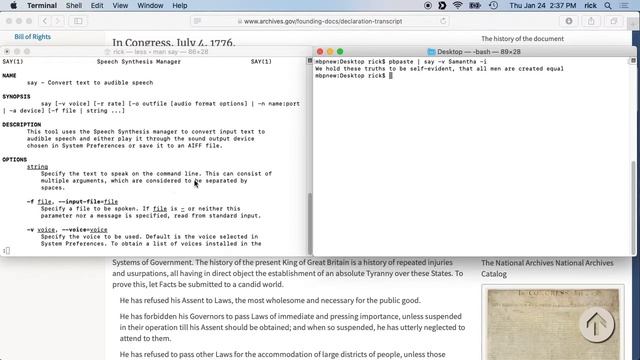Go back in Safari
Viewport: 640px width, 360px height.
[45, 21]
